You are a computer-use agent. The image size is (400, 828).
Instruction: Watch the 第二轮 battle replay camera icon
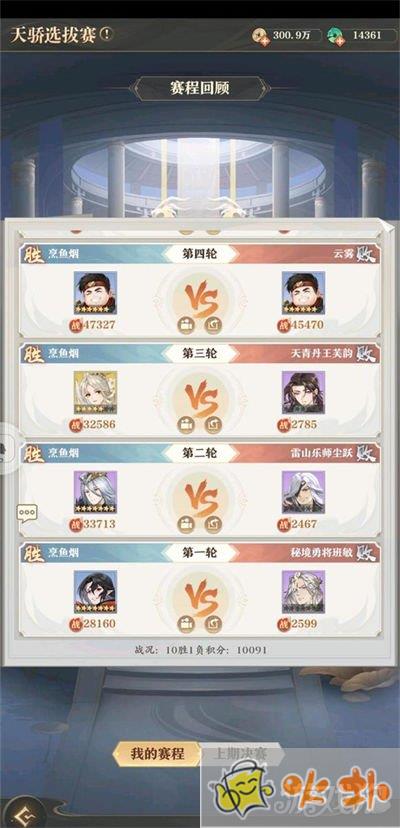click(x=185, y=524)
